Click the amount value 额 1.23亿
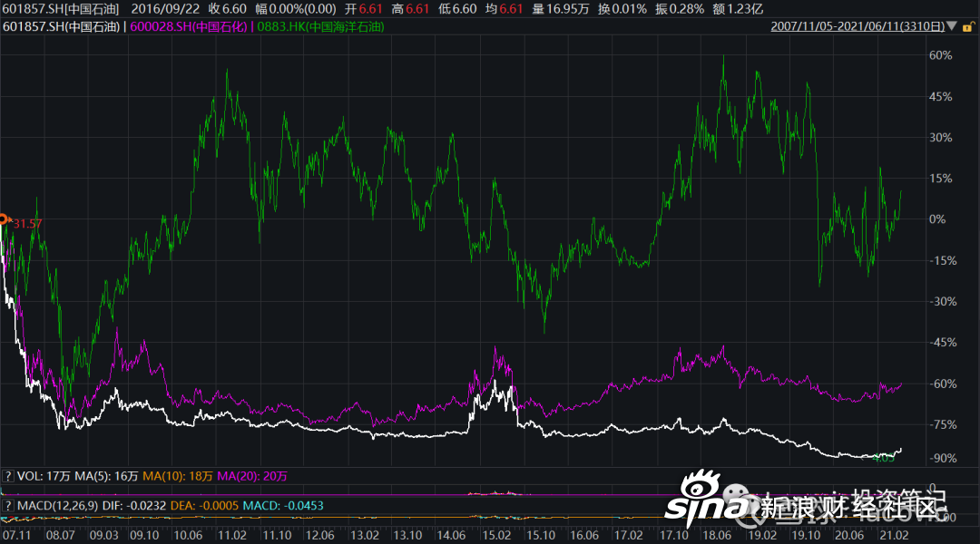Screen dimensions: 980x544 [738, 9]
